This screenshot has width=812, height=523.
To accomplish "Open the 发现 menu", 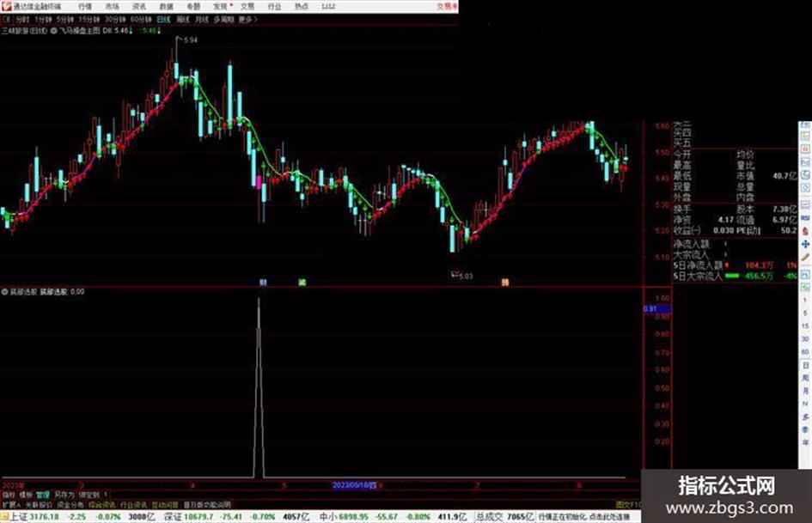I will [221, 6].
